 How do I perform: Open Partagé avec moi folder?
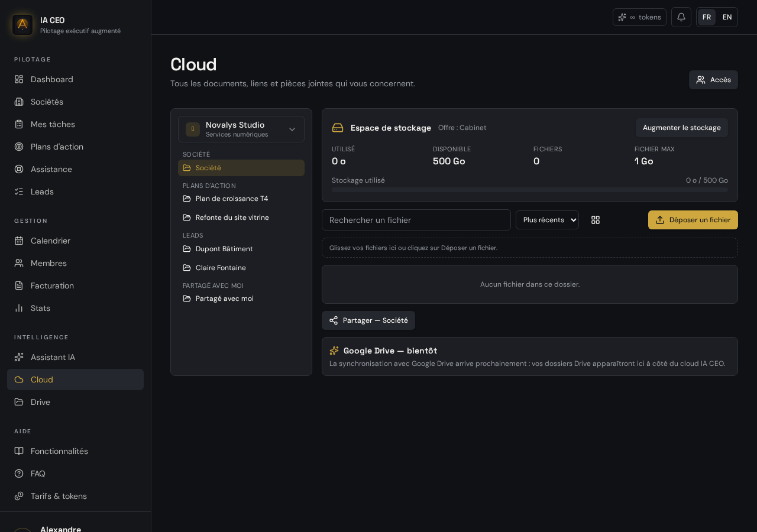(x=241, y=299)
